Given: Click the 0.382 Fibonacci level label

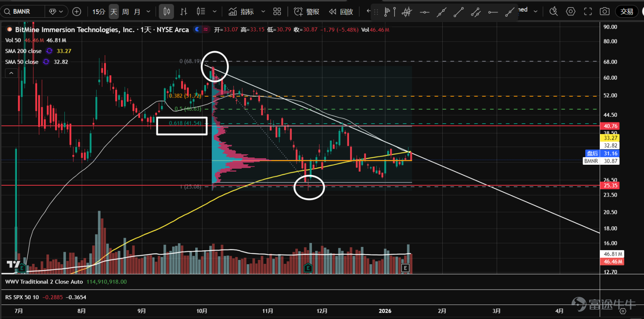Looking at the screenshot, I should click(185, 96).
